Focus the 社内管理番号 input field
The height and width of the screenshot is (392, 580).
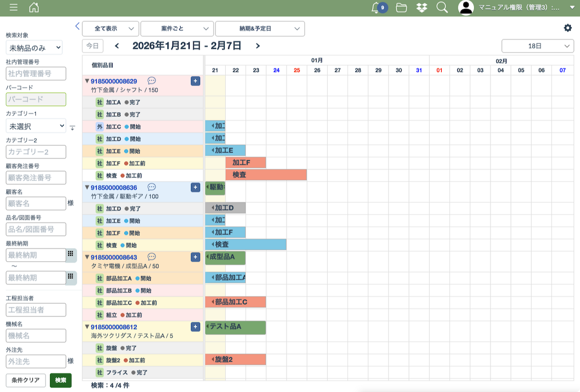click(x=36, y=74)
